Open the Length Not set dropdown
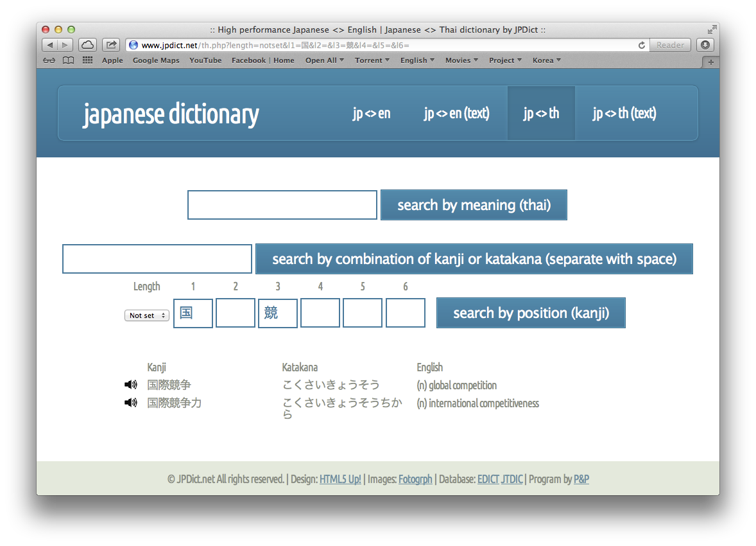This screenshot has width=756, height=546. pos(146,315)
